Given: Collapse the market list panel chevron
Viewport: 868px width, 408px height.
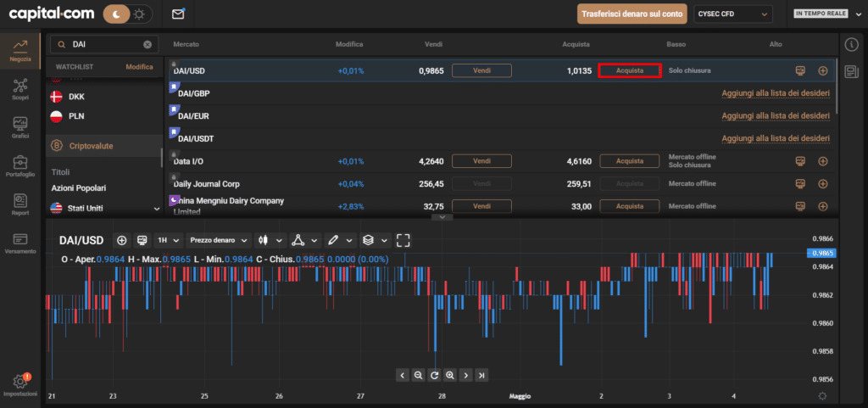Looking at the screenshot, I should pos(442,217).
